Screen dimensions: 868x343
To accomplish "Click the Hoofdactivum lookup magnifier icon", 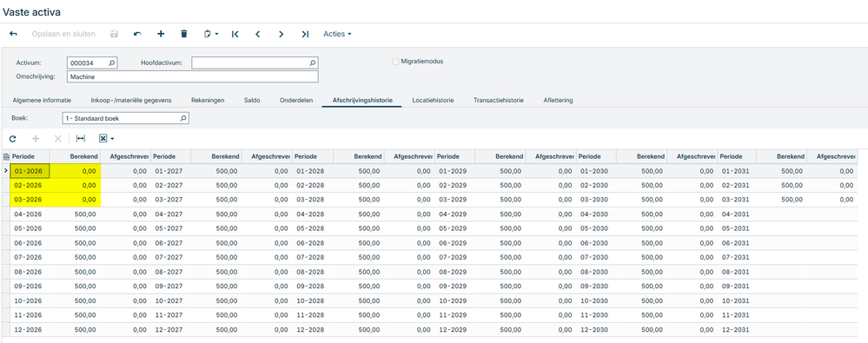I will point(312,63).
